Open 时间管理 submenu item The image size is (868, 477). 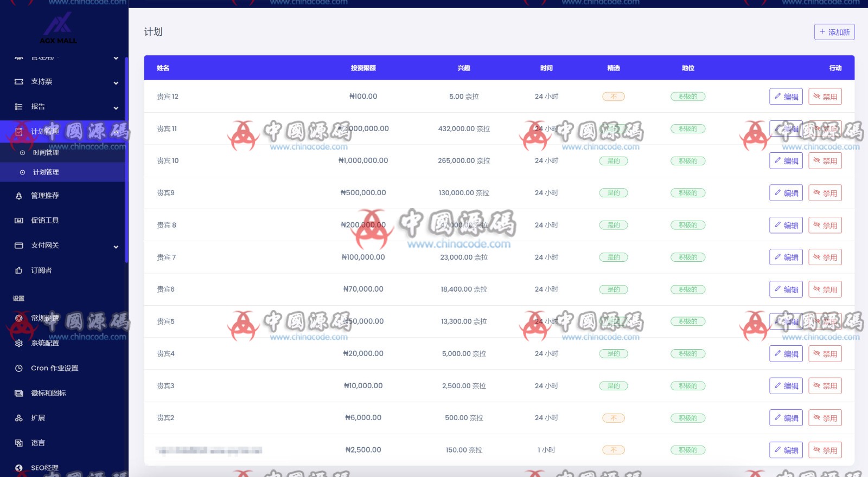pyautogui.click(x=62, y=153)
